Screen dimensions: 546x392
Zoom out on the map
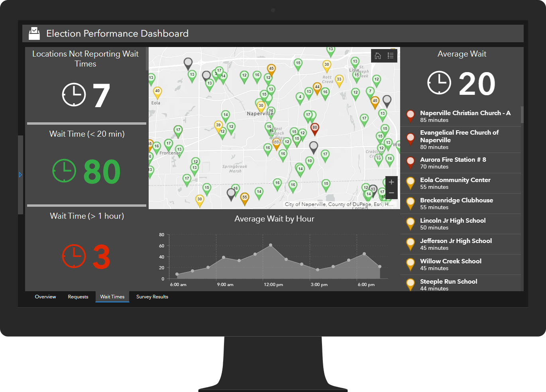pos(391,193)
